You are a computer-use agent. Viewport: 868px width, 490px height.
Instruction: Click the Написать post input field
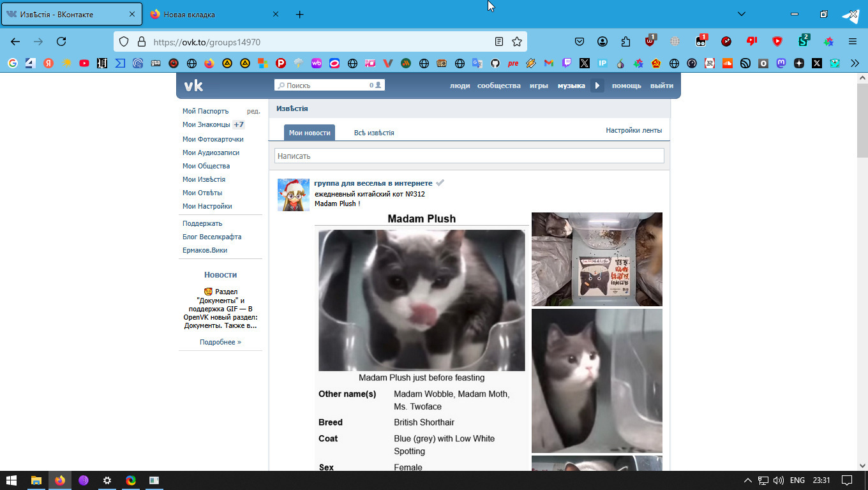[x=469, y=156]
